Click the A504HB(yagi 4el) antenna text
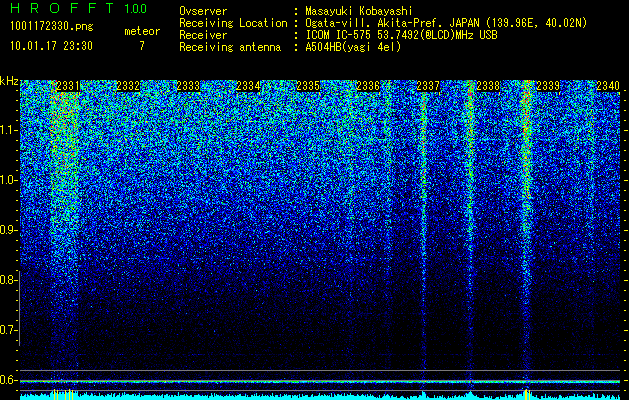Image resolution: width=629 pixels, height=400 pixels. pos(353,47)
